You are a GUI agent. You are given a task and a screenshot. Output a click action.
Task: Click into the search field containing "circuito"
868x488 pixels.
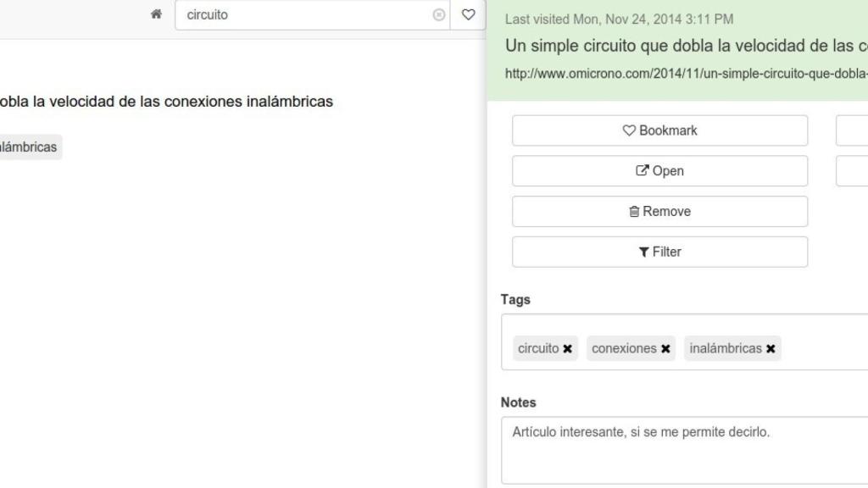click(305, 14)
